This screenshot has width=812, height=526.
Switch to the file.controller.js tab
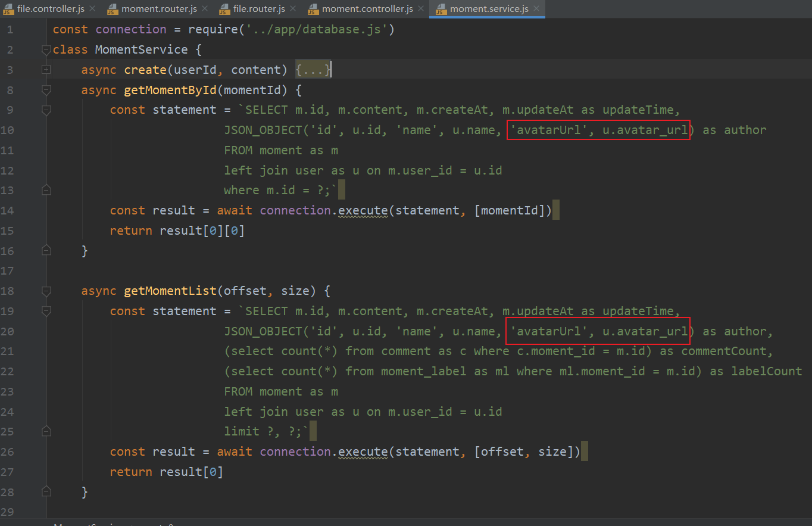click(x=51, y=9)
